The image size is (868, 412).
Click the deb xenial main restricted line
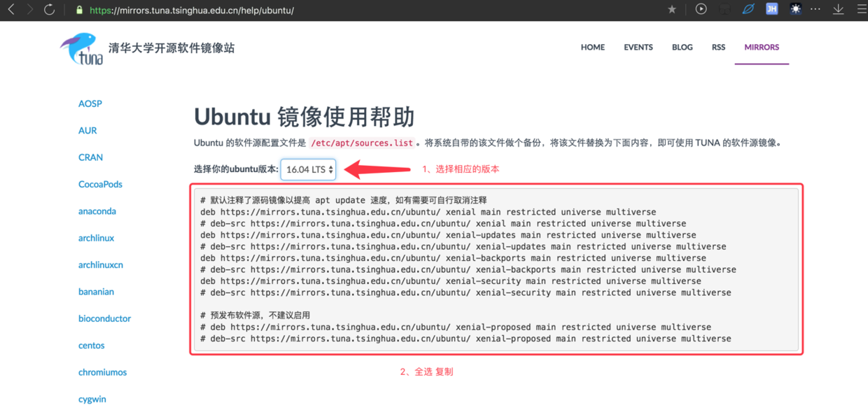coord(428,212)
